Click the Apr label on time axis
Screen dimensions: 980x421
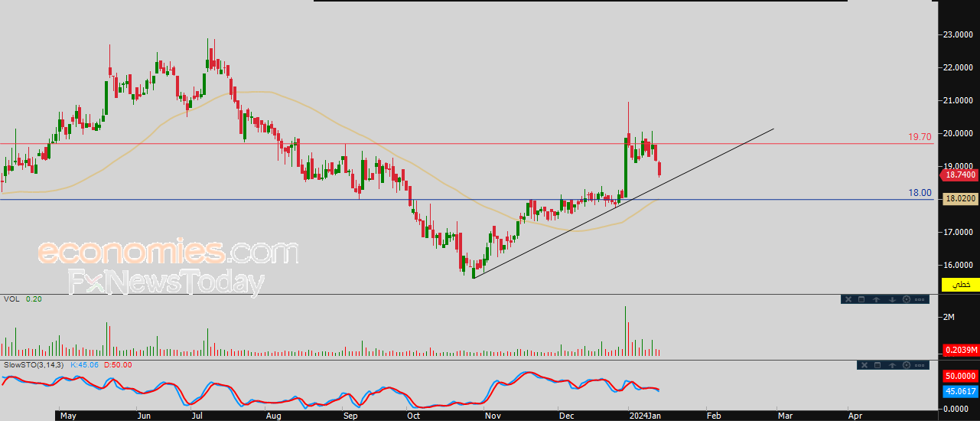point(855,416)
